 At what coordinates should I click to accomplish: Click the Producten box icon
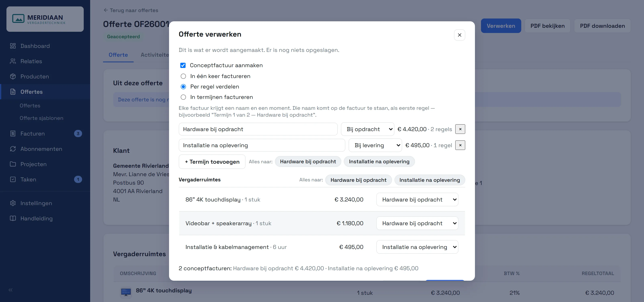pyautogui.click(x=13, y=76)
